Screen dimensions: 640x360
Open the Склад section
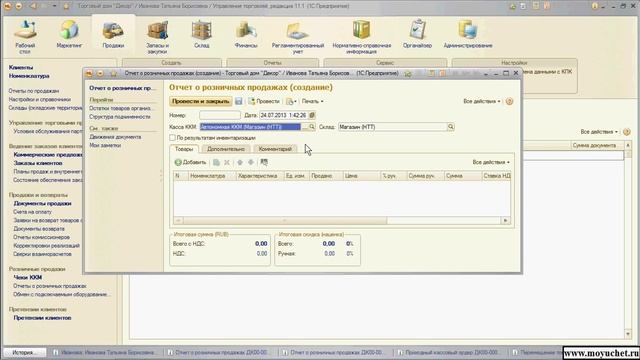click(x=202, y=35)
